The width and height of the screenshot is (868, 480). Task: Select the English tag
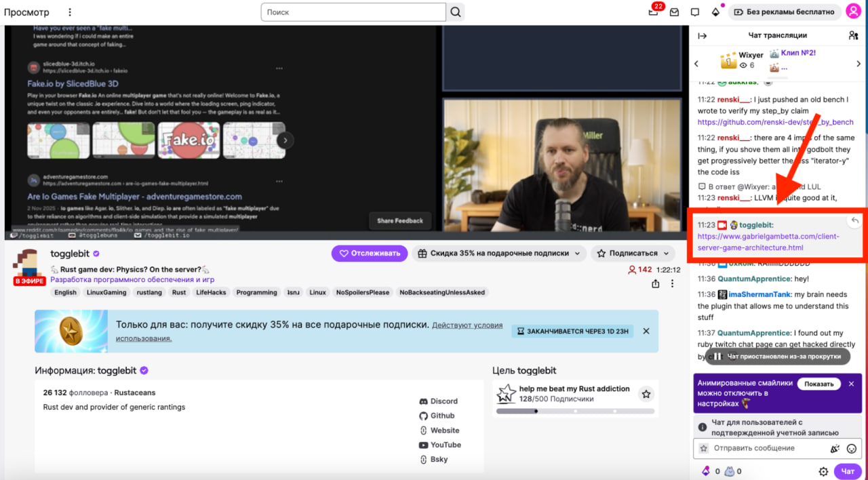66,292
